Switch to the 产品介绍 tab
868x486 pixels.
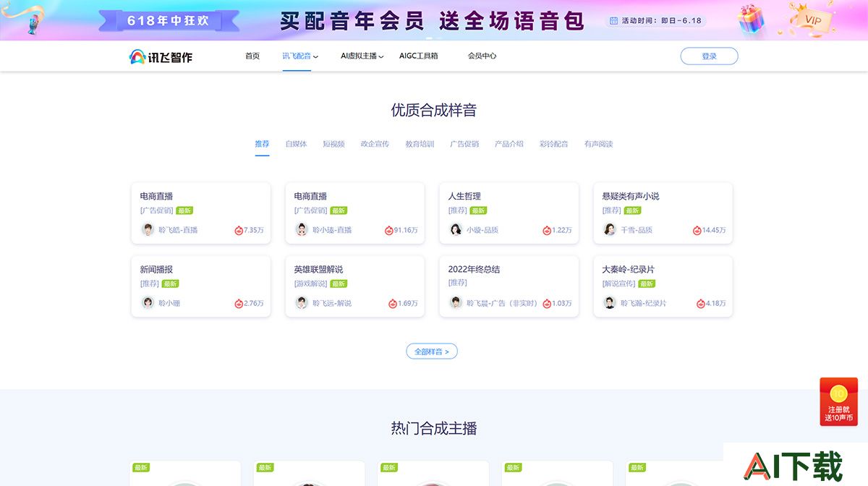pos(509,144)
